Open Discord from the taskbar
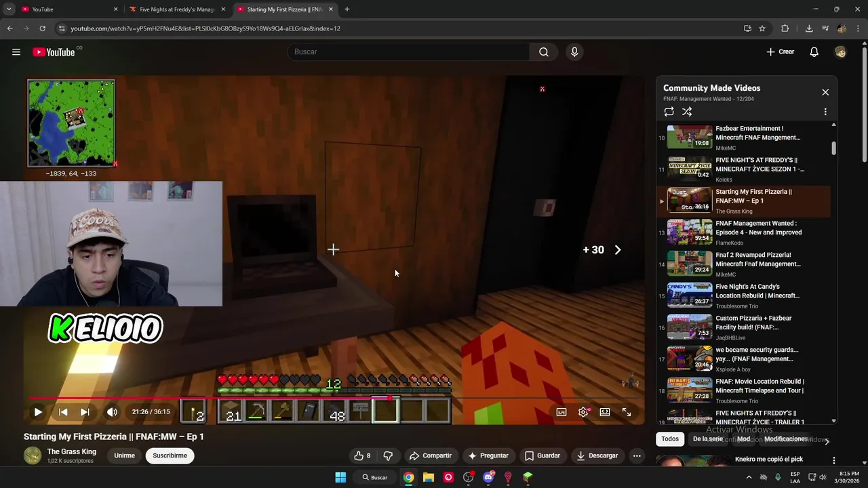This screenshot has height=488, width=868. click(488, 477)
